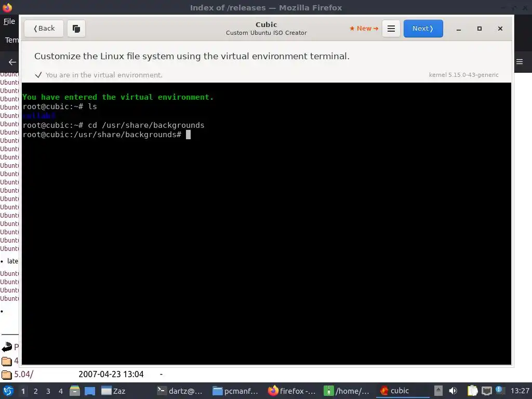Click the show desktop taskbar icon
The height and width of the screenshot is (399, 532).
coord(90,391)
